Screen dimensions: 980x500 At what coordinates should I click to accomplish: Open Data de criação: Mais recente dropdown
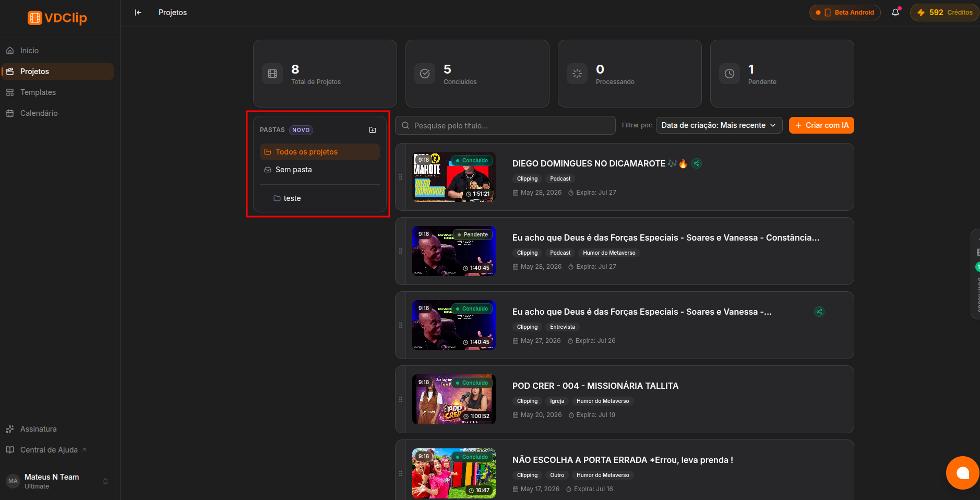tap(719, 125)
